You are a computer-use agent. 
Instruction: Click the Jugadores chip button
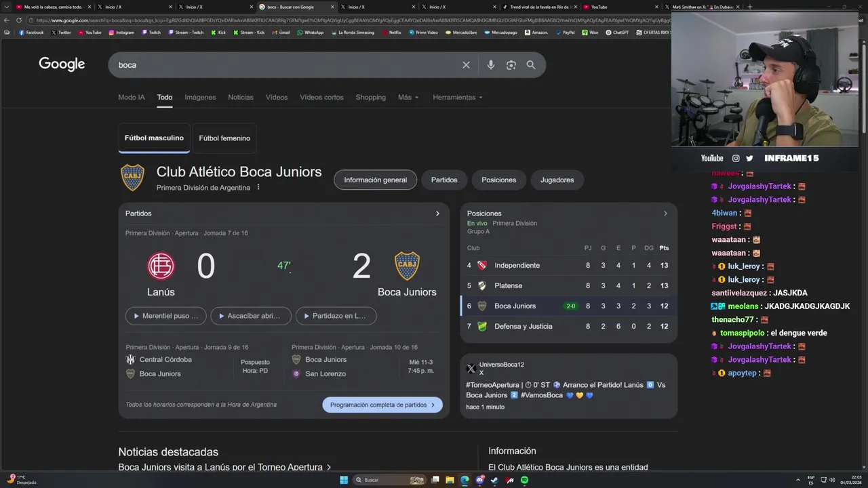tap(557, 180)
